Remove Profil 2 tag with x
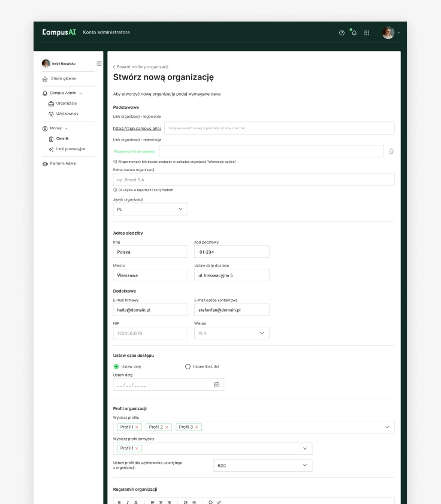 click(x=167, y=427)
